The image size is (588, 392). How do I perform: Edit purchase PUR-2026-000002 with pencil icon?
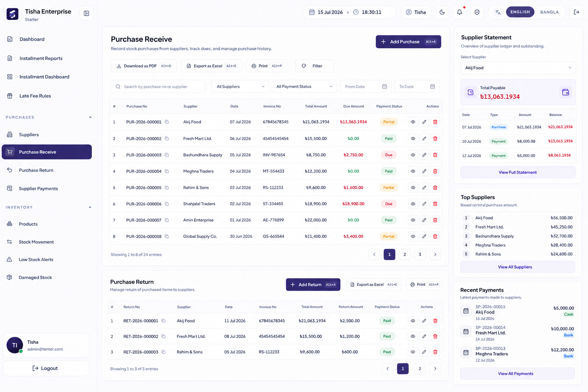pyautogui.click(x=424, y=139)
